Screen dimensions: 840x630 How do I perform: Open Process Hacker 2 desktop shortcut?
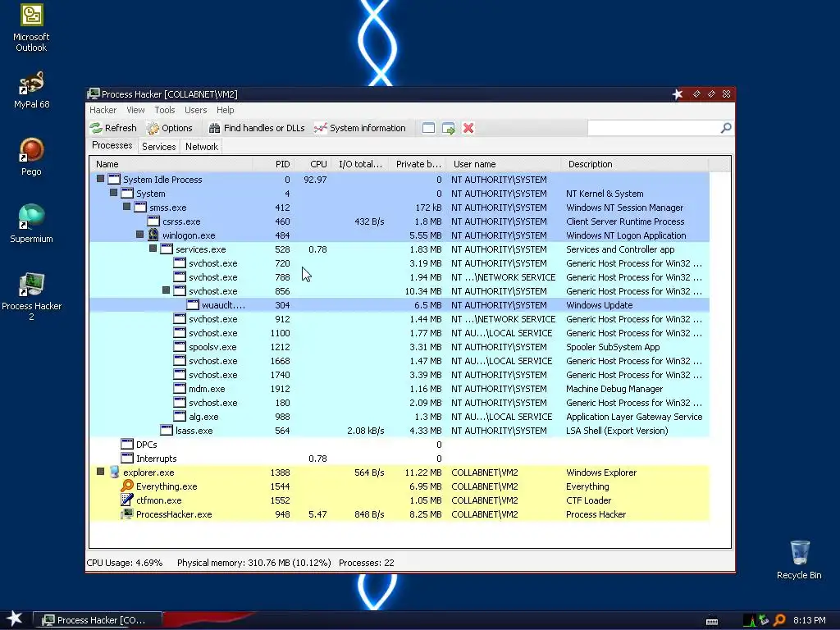31,296
